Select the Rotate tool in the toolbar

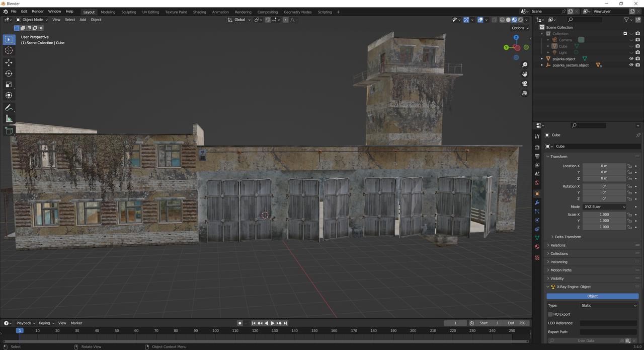coord(9,74)
